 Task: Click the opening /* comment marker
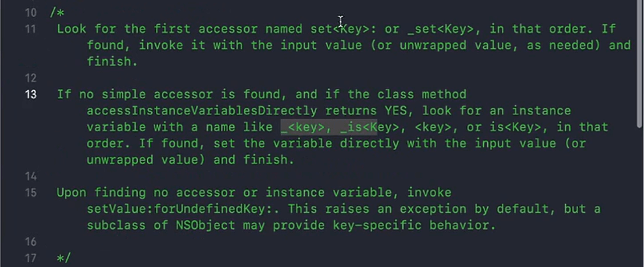tap(57, 13)
